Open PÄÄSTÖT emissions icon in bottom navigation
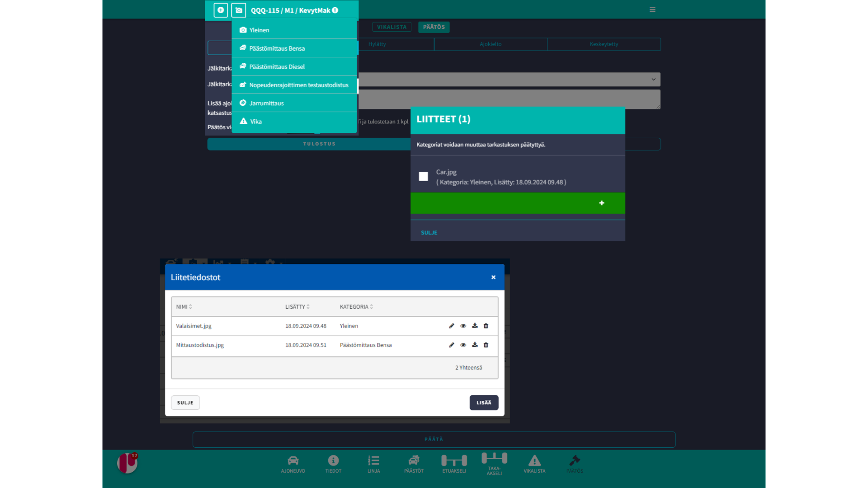This screenshot has height=488, width=868. [414, 464]
